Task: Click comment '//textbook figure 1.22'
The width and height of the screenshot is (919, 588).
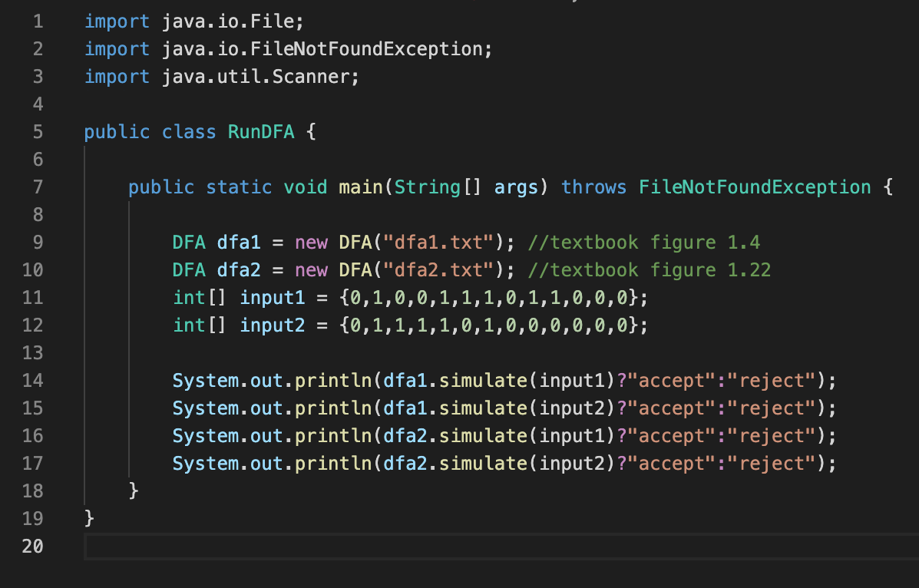Action: coord(650,269)
